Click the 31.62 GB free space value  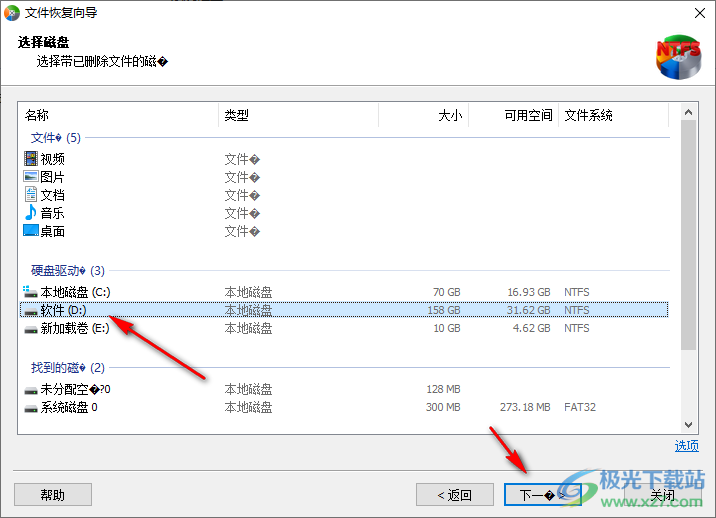click(529, 310)
